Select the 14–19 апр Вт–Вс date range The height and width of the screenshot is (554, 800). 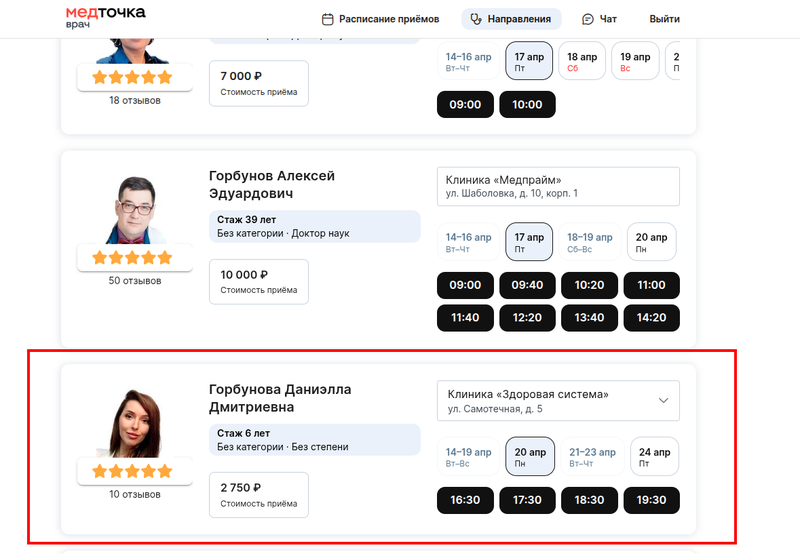pos(468,457)
